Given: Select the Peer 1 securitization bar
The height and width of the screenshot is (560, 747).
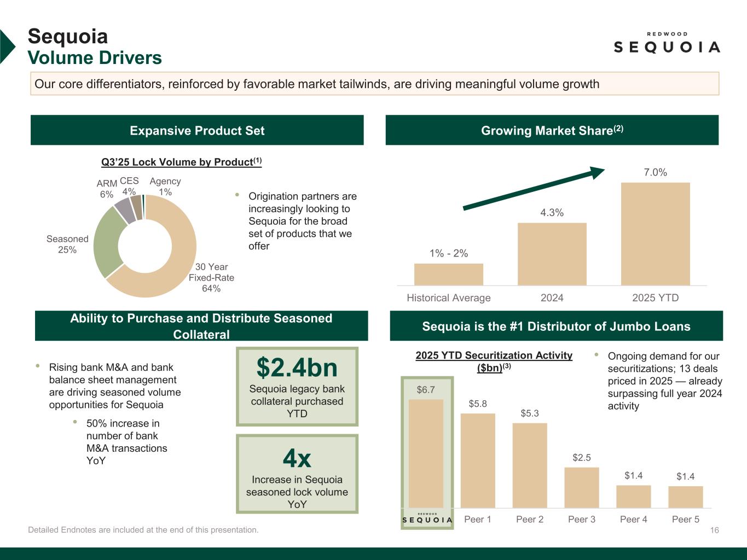Looking at the screenshot, I should point(477,460).
